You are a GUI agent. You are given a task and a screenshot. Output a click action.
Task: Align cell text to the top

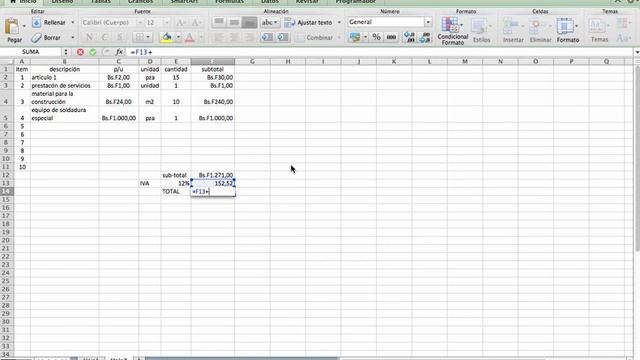219,22
